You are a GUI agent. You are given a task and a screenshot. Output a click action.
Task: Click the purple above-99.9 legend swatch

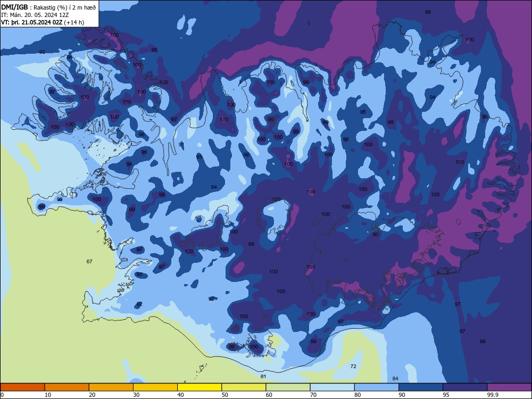coord(509,387)
